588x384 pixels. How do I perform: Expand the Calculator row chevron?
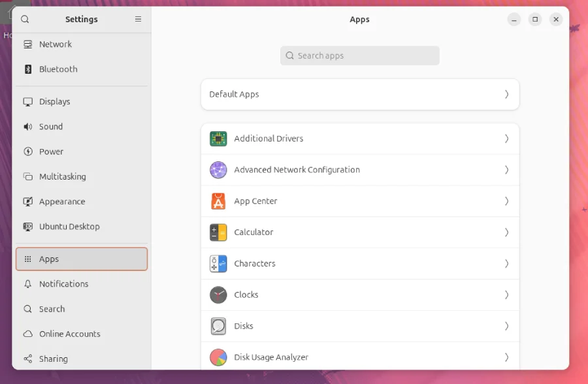(506, 232)
